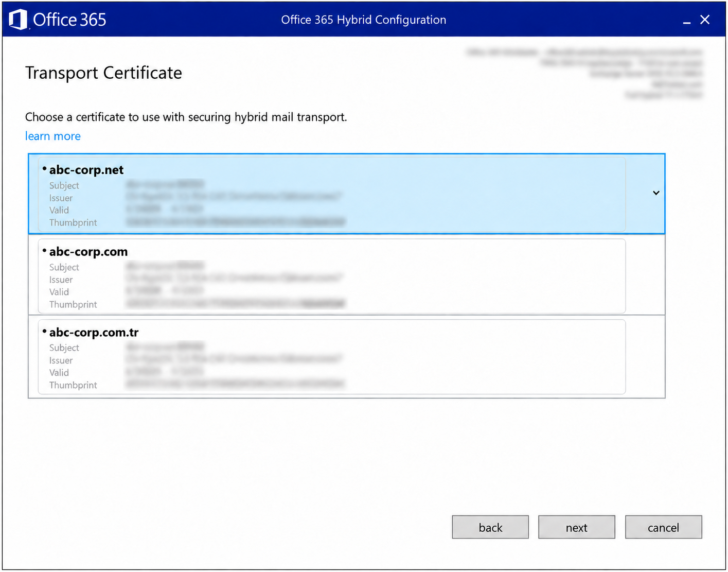Screen dimensions: 728x572
Task: Click the Transport Certificate heading
Action: tap(104, 73)
